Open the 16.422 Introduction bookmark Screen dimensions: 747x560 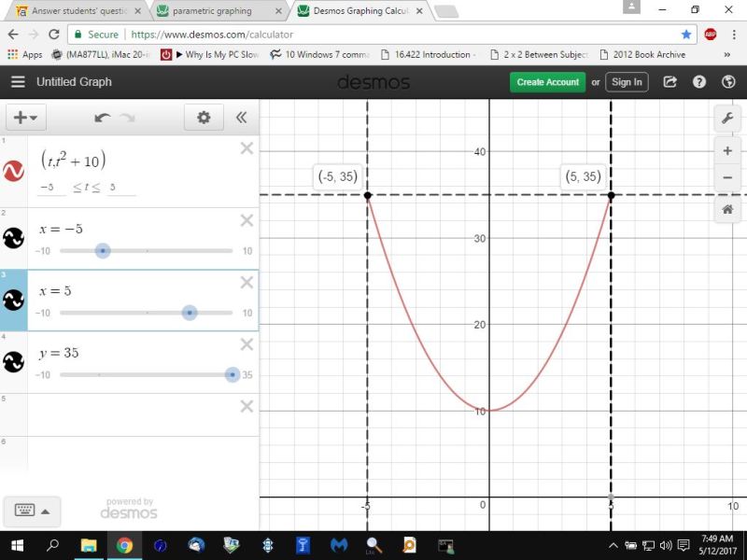click(429, 55)
